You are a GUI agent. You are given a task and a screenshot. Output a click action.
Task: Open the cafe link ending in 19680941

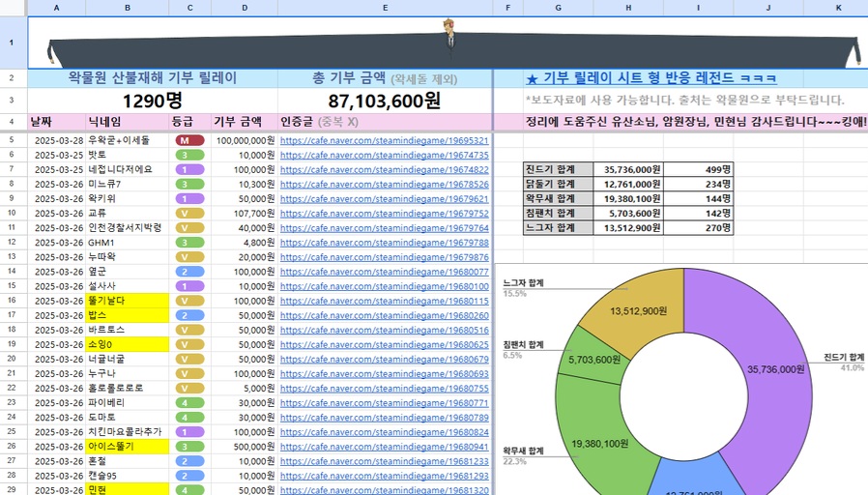[384, 447]
